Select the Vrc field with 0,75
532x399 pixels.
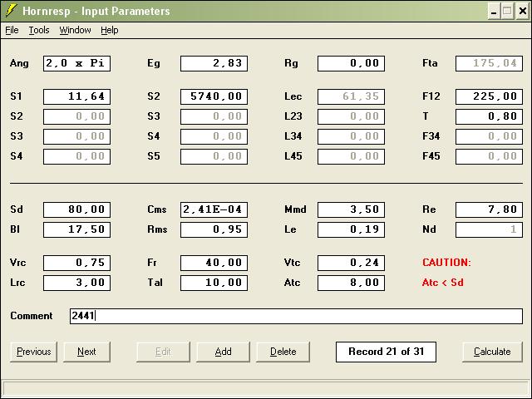(76, 263)
